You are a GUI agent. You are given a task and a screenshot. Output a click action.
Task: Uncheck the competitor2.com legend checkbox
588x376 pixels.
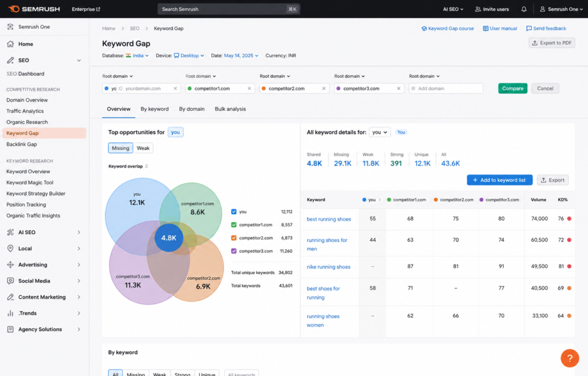tap(234, 238)
